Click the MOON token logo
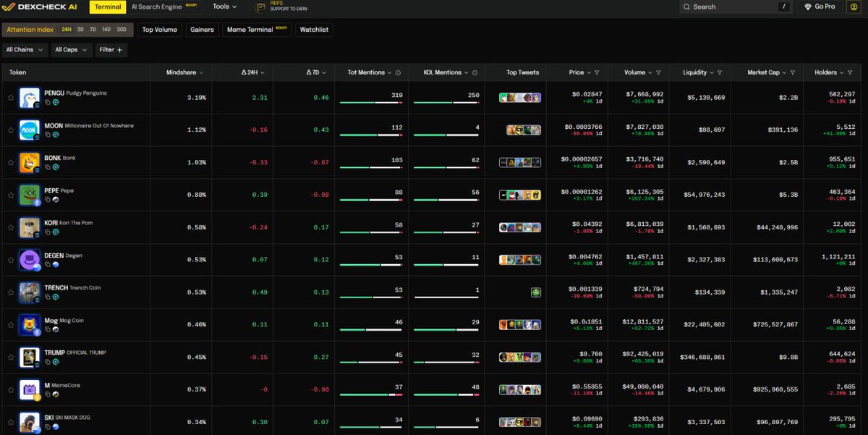Image resolution: width=868 pixels, height=435 pixels. pos(29,130)
